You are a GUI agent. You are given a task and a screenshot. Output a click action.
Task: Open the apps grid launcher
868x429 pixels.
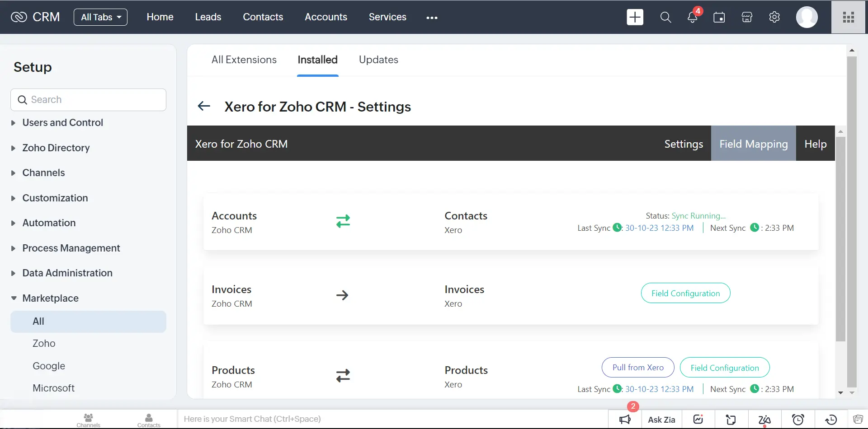(848, 17)
